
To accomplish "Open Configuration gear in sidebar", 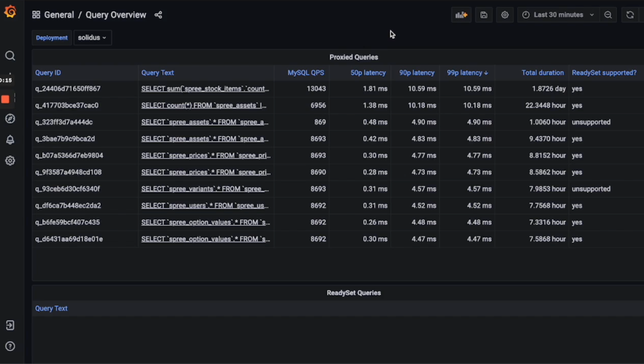I will coord(10,160).
